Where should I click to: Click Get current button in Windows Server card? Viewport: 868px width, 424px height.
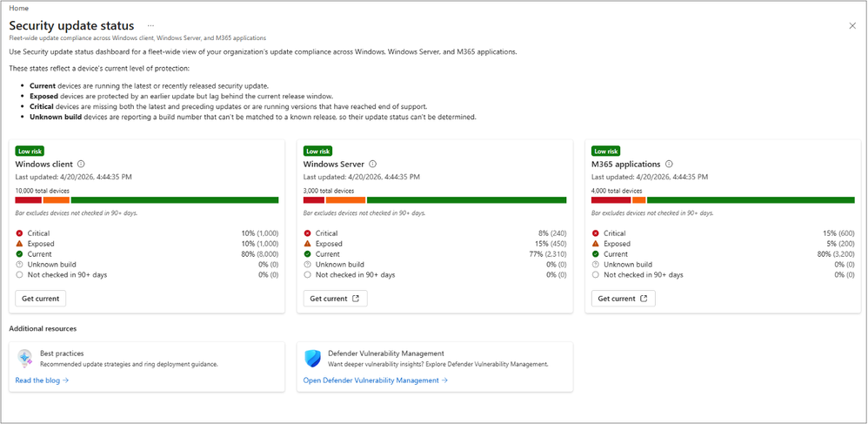(335, 298)
